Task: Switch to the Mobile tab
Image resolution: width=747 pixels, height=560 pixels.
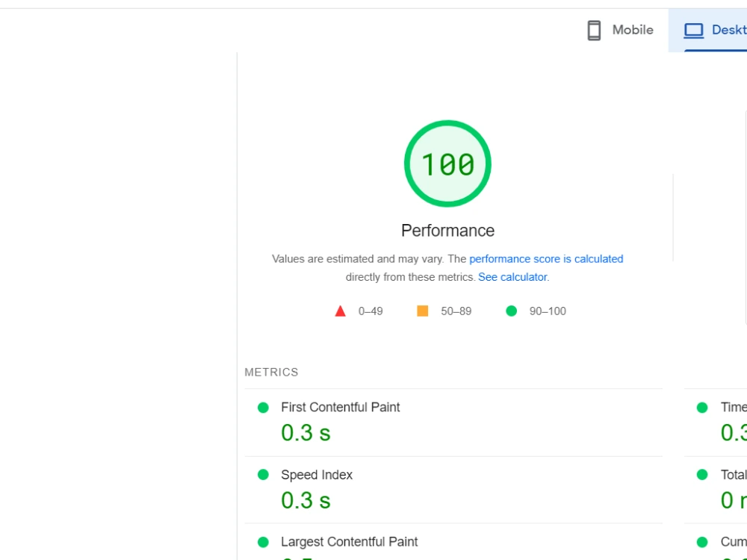Action: [x=620, y=30]
